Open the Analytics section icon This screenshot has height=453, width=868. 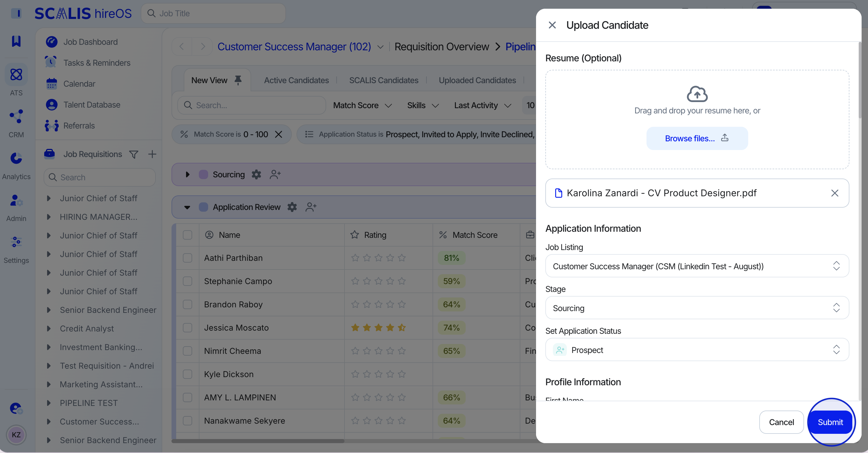[16, 158]
